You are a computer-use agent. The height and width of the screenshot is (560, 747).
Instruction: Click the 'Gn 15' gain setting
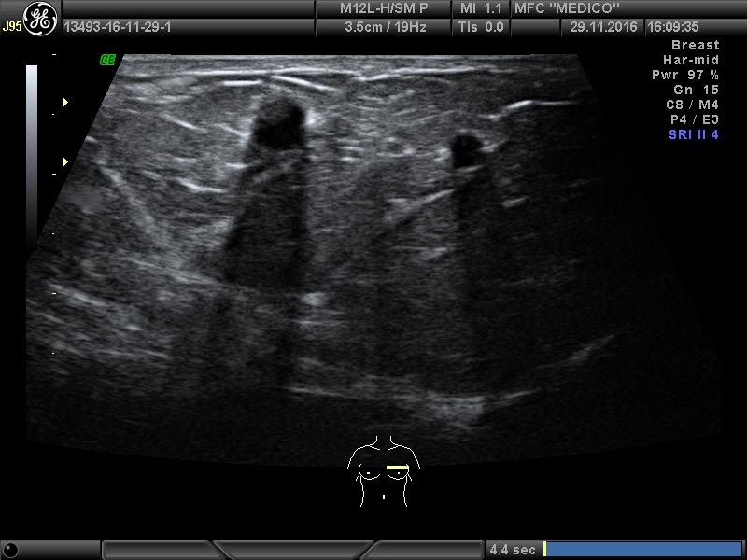coord(696,90)
